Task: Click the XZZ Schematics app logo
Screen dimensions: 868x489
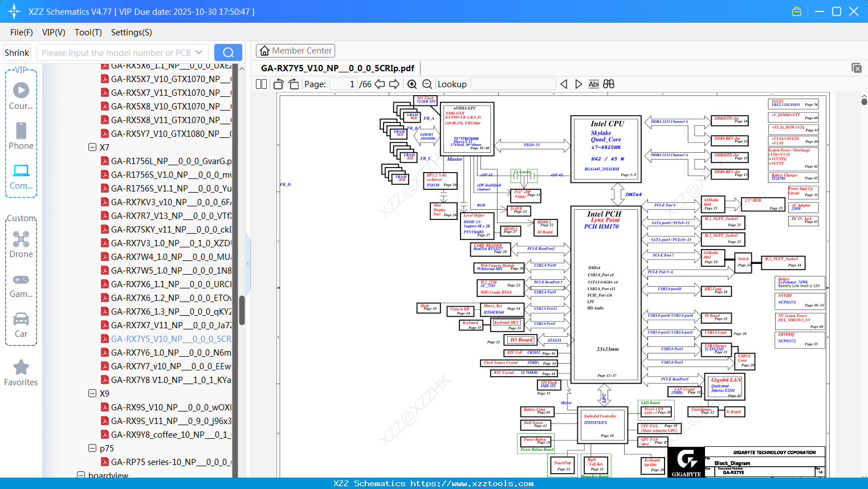Action: coord(14,11)
